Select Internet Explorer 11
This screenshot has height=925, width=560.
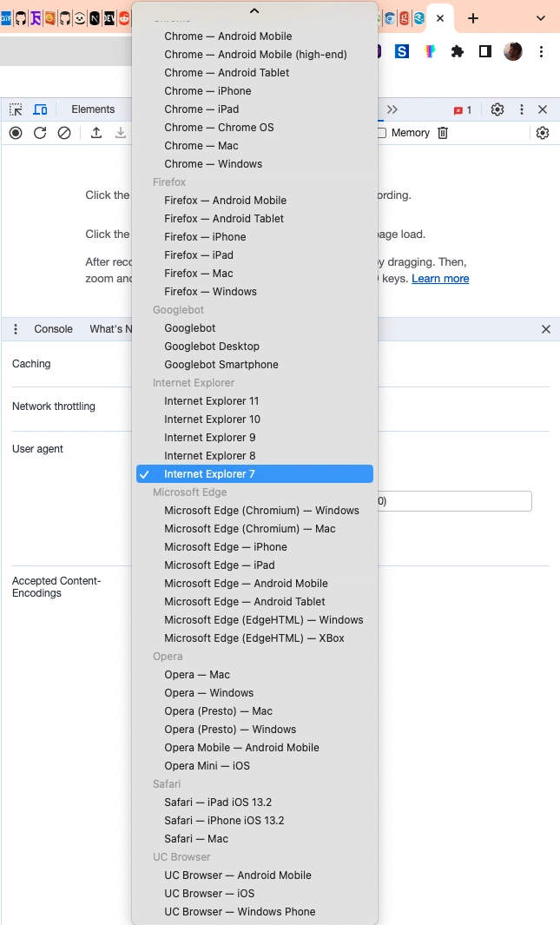point(254,402)
